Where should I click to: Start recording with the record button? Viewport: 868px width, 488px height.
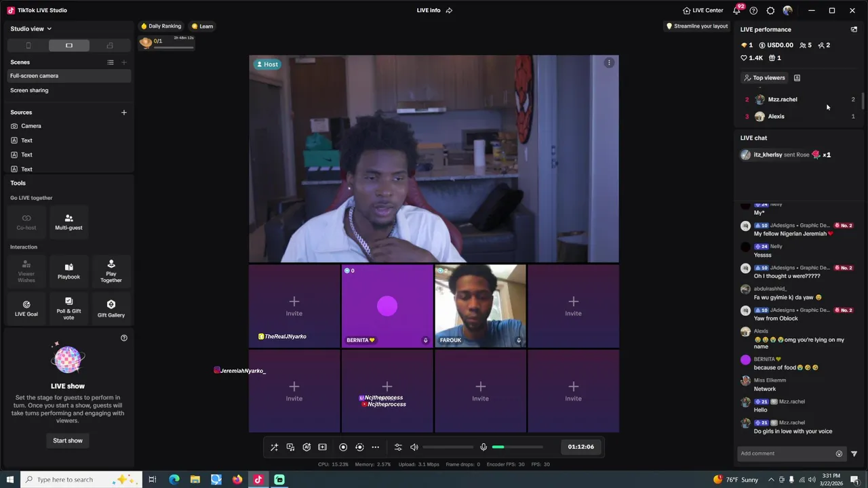click(x=343, y=447)
